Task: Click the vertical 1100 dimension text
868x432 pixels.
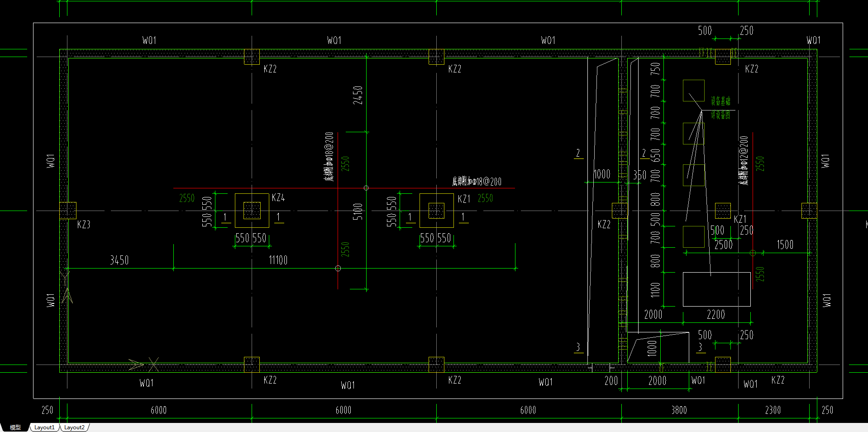Action: (x=655, y=290)
